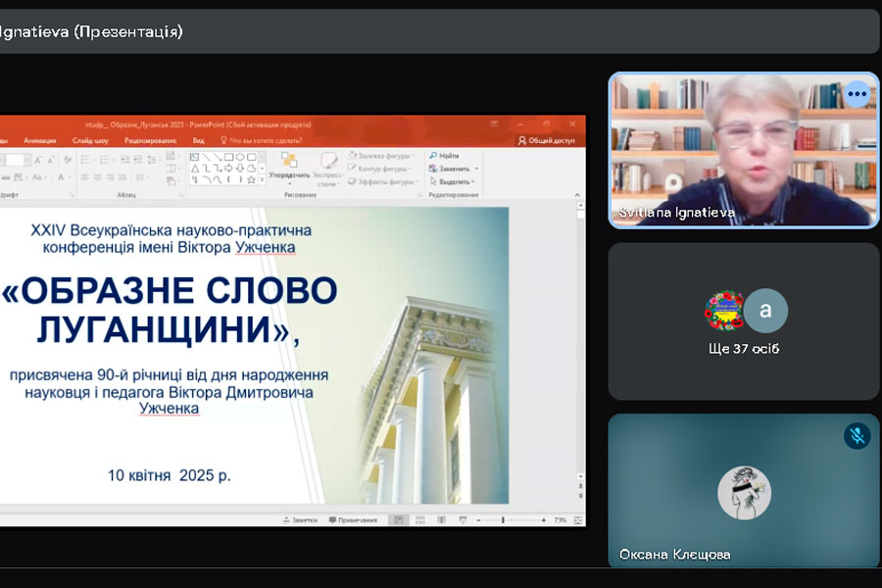
Task: Toggle the Заметки notes pane
Action: click(x=299, y=520)
